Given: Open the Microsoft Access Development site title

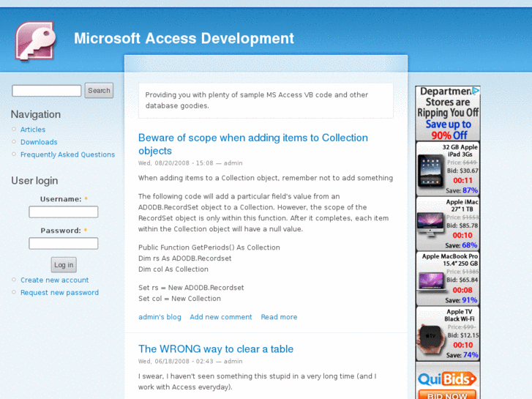Looking at the screenshot, I should (x=184, y=38).
